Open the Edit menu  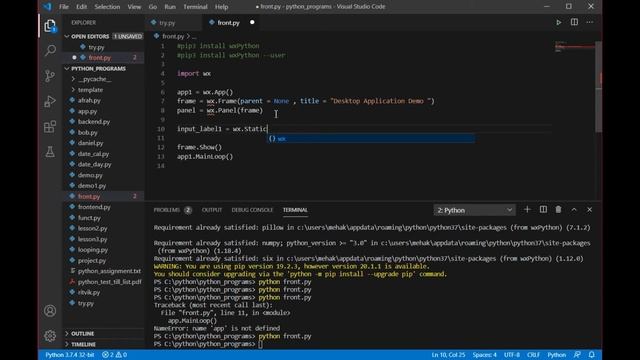(82, 7)
